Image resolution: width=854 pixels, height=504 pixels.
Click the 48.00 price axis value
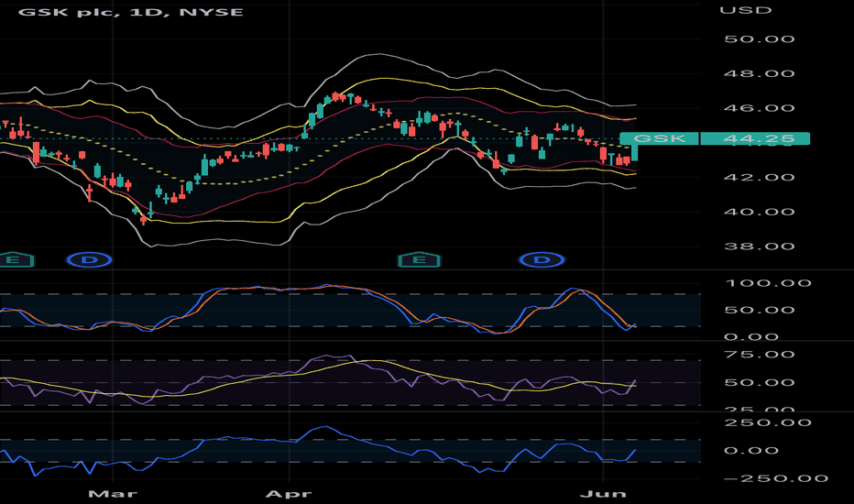click(x=760, y=73)
